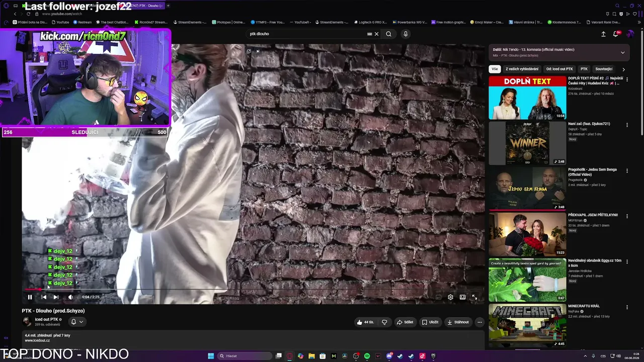The width and height of the screenshot is (644, 362).
Task: Open options for DOPLŇ TEXT PÍSNÍ video
Action: point(627,79)
